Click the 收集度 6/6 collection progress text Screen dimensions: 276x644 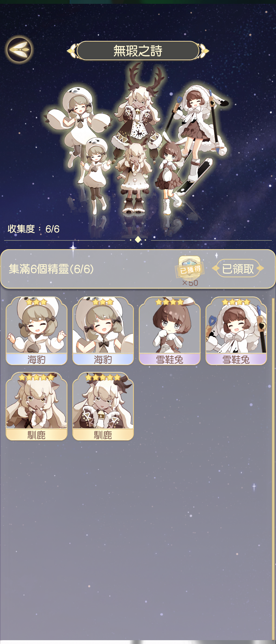coord(33,229)
